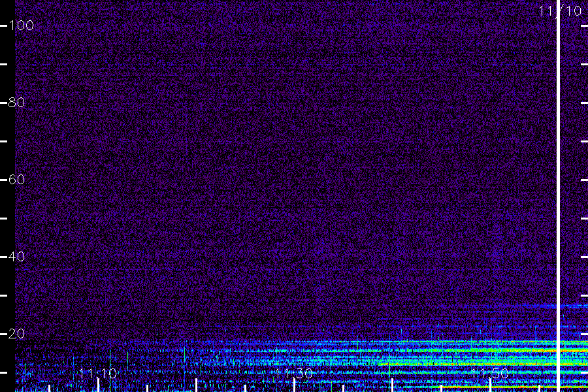Image resolution: width=588 pixels, height=392 pixels.
Task: Click the 11:10 time label
Action: click(x=98, y=373)
